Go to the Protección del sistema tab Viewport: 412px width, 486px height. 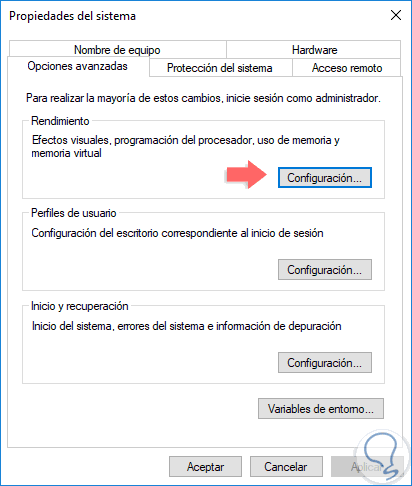tap(220, 68)
